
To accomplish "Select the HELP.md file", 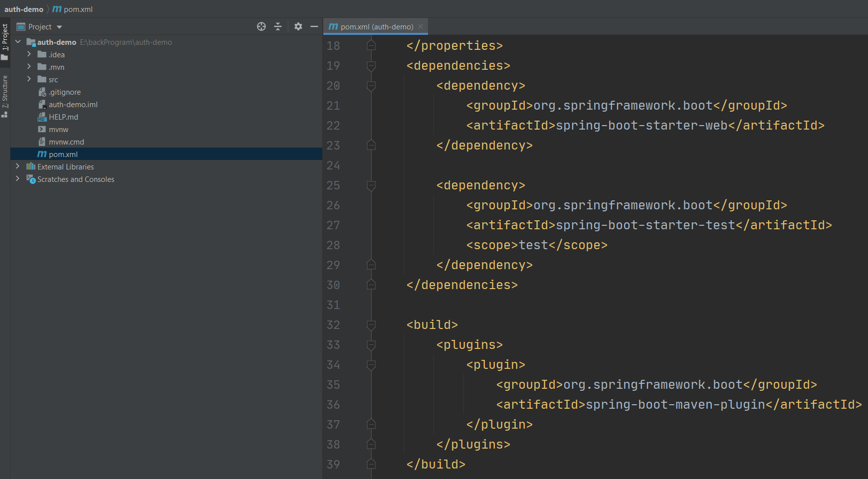I will (63, 117).
